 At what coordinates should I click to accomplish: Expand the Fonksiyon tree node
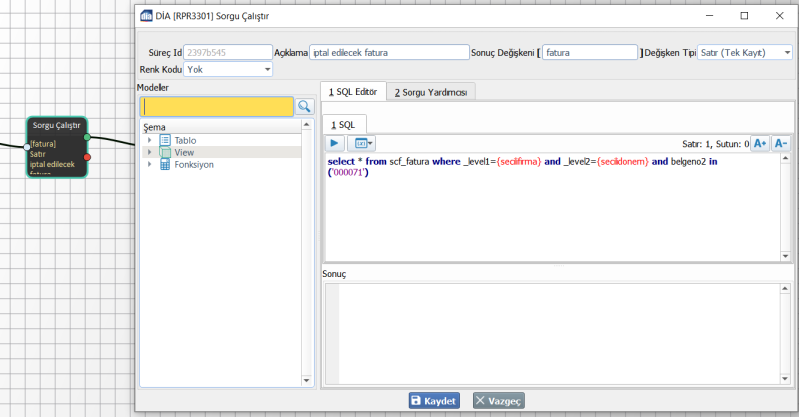(150, 164)
